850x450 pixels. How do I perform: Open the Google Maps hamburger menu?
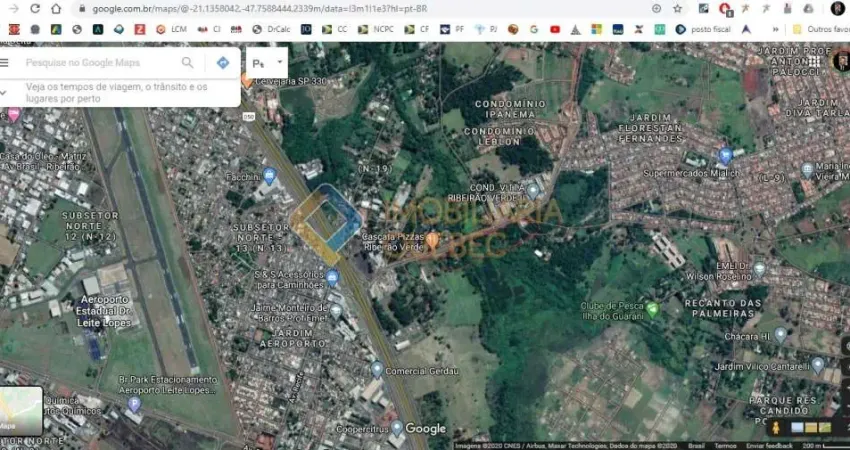[x=4, y=63]
